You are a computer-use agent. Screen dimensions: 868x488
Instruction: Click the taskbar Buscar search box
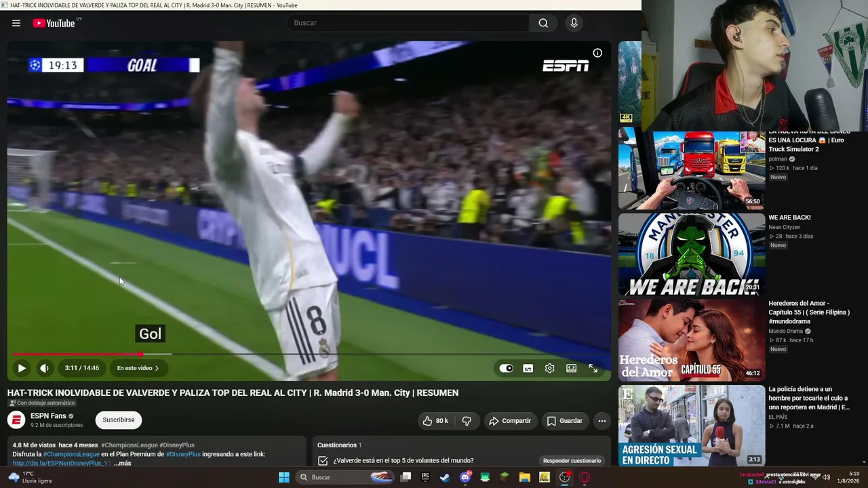click(x=346, y=477)
